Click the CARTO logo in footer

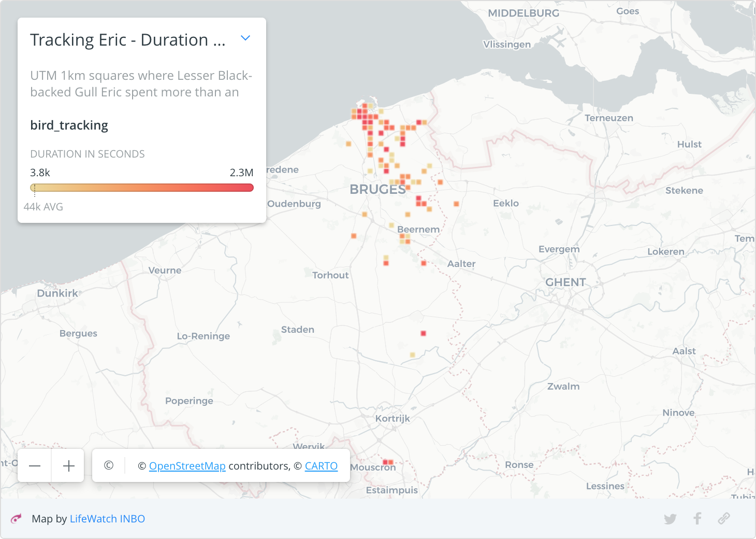click(17, 518)
